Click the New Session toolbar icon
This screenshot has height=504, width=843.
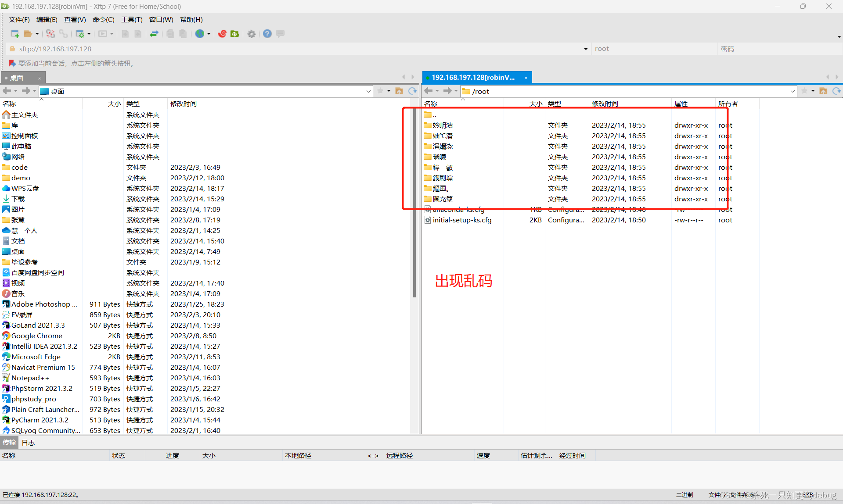tap(15, 34)
